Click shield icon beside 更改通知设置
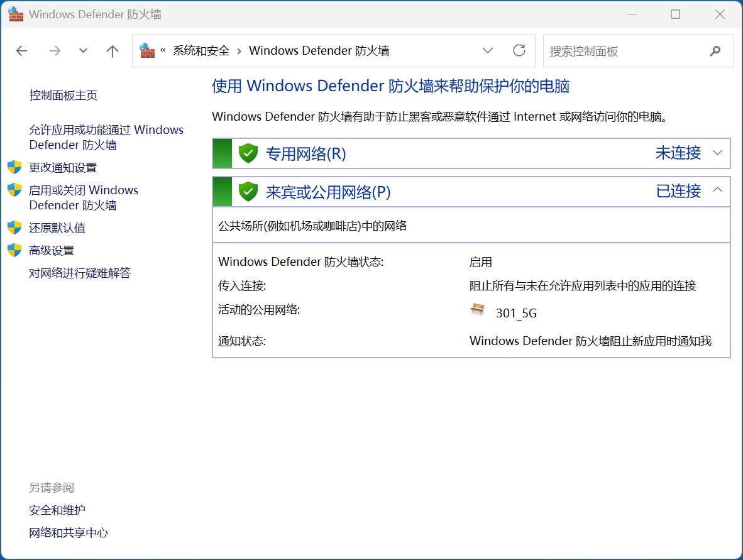Image resolution: width=743 pixels, height=560 pixels. pyautogui.click(x=14, y=167)
